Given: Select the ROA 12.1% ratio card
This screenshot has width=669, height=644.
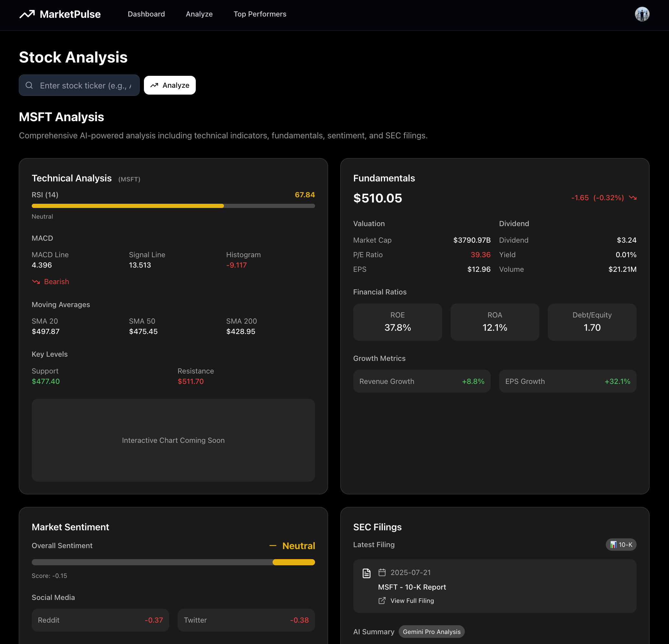Looking at the screenshot, I should click(x=495, y=322).
